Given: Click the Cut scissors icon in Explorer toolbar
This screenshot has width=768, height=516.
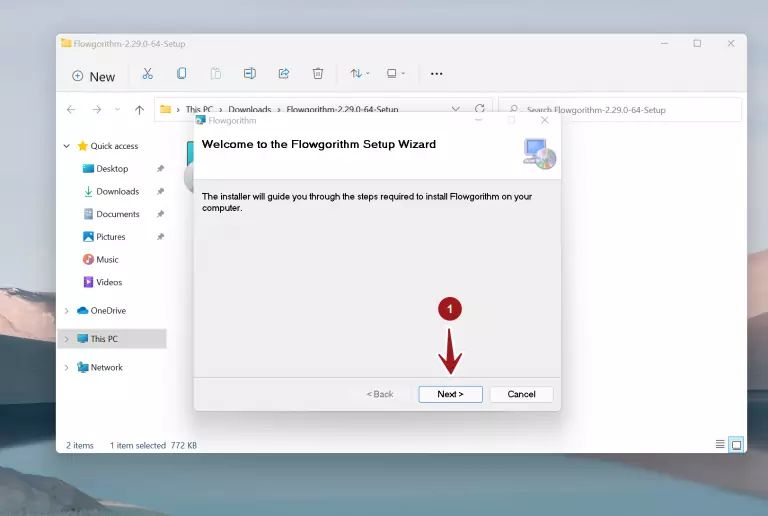Looking at the screenshot, I should click(147, 74).
